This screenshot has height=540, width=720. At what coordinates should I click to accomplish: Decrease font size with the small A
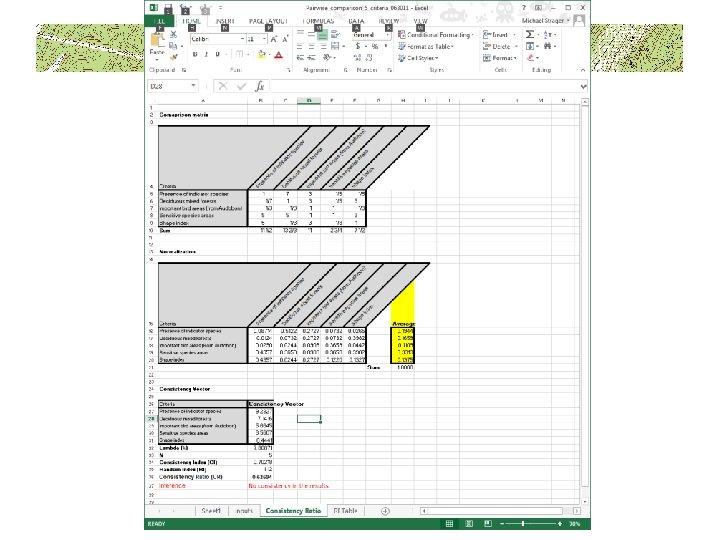tap(285, 39)
